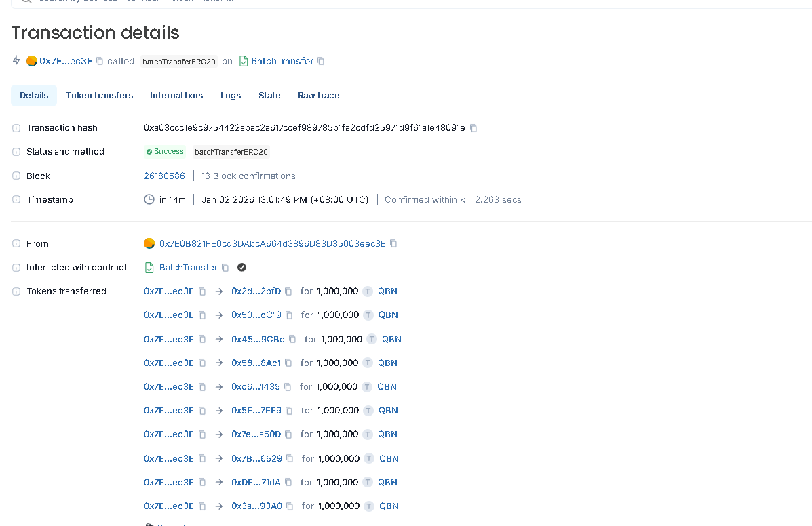Open sender 0x7E...ec3E link in the header
The image size is (812, 526).
[66, 61]
